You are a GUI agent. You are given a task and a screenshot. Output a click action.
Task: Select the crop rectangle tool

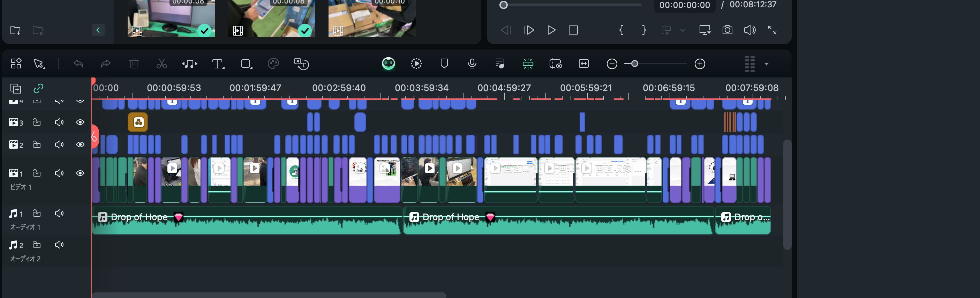pos(247,64)
